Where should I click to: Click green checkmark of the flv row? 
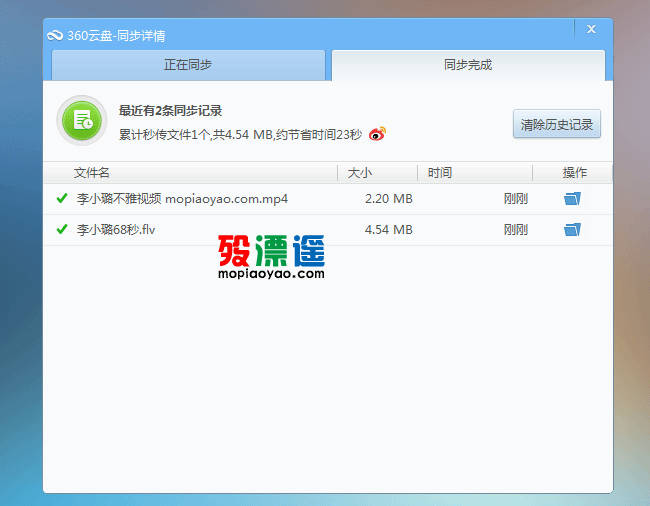coord(62,229)
